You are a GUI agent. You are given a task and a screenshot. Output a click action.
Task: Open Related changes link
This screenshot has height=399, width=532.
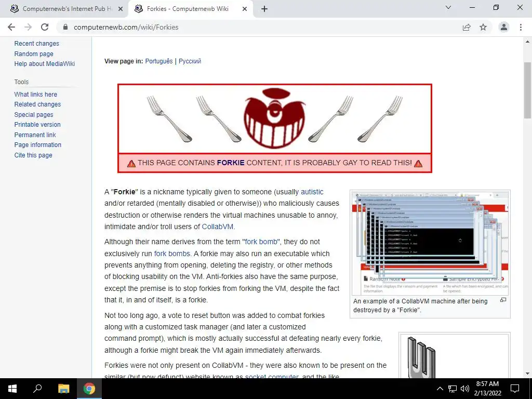(37, 104)
